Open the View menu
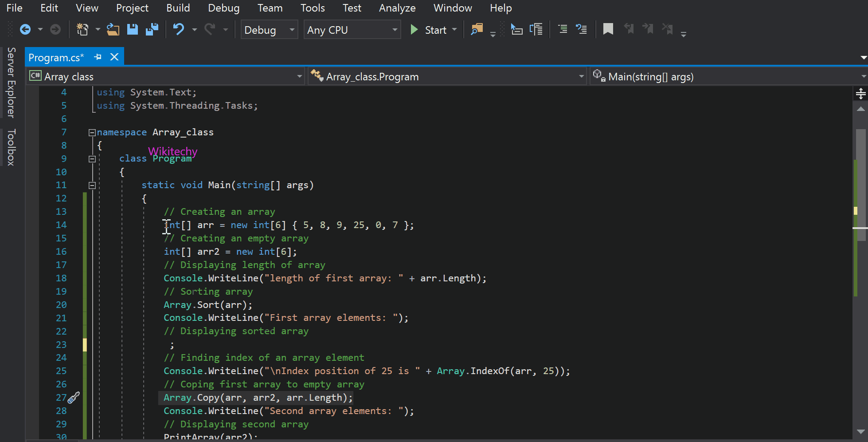Image resolution: width=868 pixels, height=442 pixels. 87,8
